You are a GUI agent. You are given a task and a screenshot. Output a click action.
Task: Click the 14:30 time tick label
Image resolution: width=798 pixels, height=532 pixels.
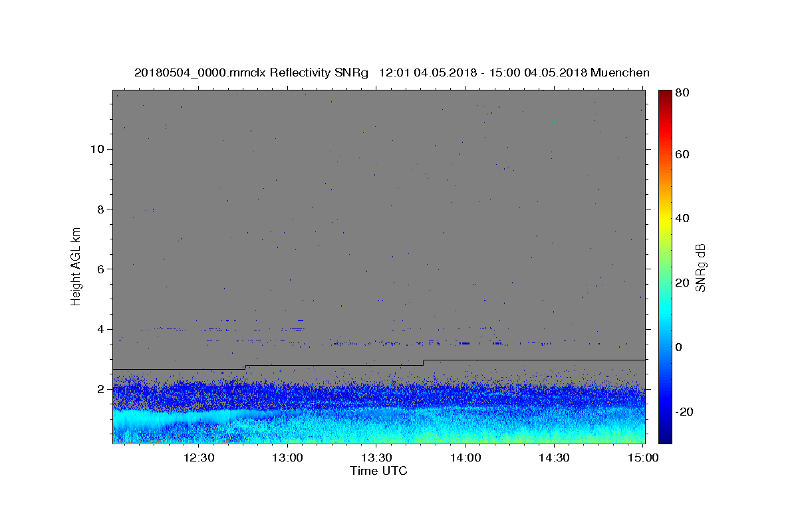pyautogui.click(x=553, y=458)
